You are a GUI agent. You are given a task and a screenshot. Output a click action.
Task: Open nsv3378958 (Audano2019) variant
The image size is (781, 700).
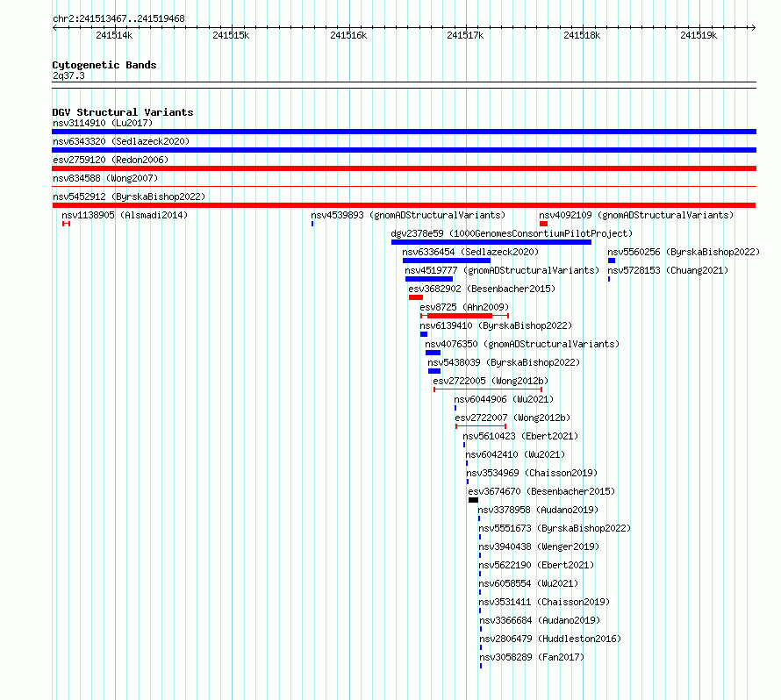click(x=538, y=510)
